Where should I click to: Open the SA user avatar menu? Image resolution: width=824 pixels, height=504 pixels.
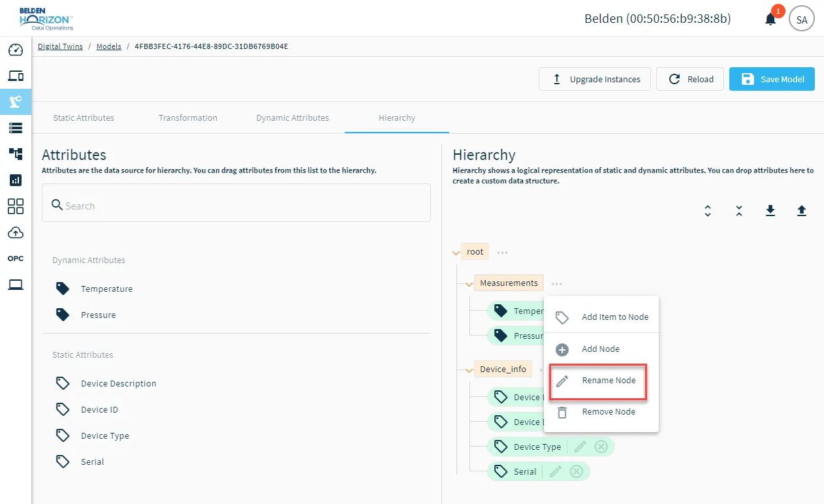(x=802, y=20)
